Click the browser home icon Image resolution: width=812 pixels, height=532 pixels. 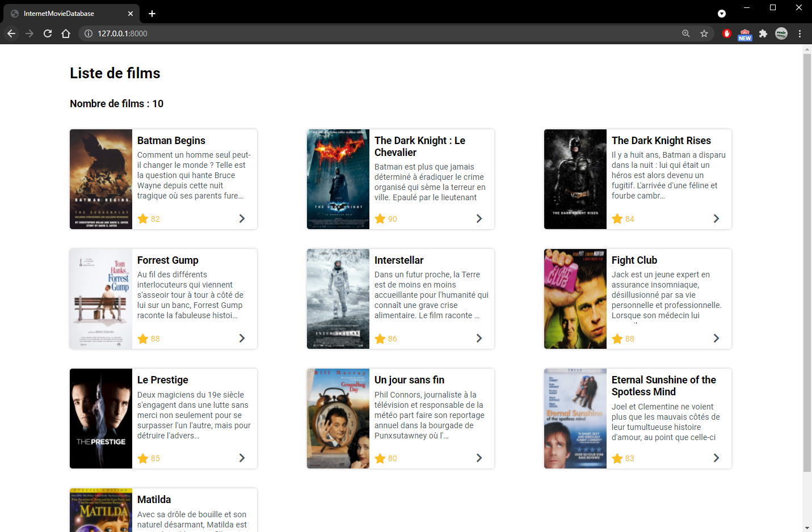(66, 33)
